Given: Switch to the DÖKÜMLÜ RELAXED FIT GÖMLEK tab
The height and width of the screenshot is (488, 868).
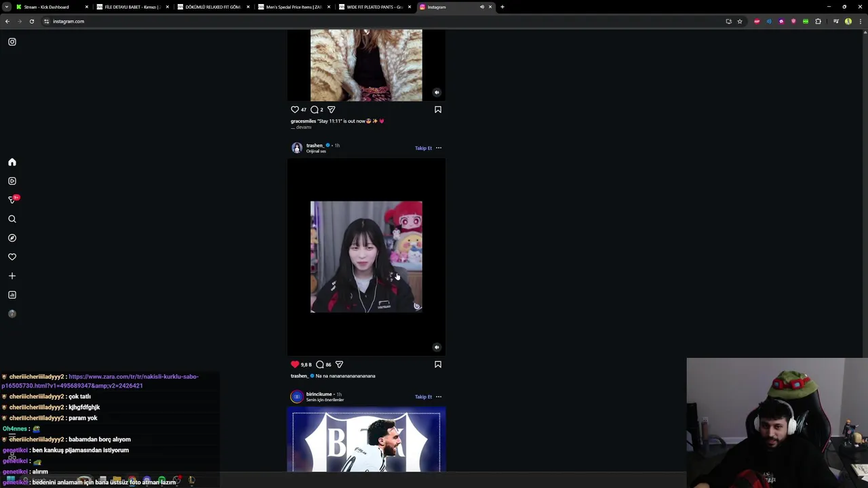Looking at the screenshot, I should (x=213, y=7).
